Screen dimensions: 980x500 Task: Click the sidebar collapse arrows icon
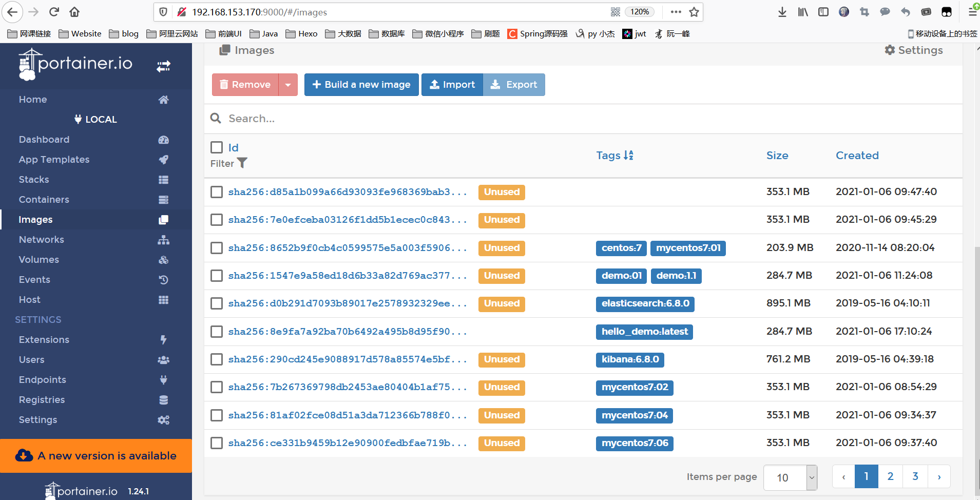163,66
